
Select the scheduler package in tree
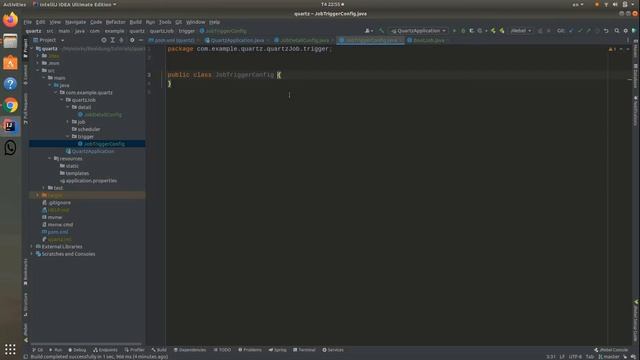tap(89, 129)
